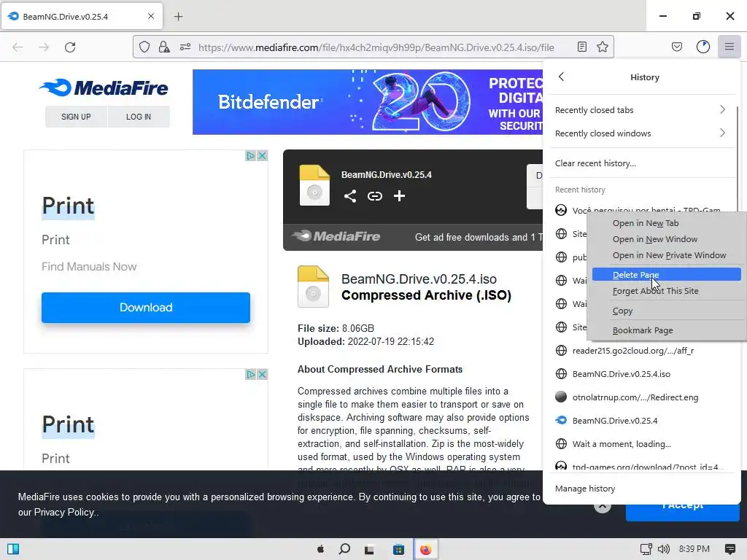This screenshot has height=560, width=747.
Task: Close the BeamNG.Drive.v0.25.4 tab
Action: 150,16
